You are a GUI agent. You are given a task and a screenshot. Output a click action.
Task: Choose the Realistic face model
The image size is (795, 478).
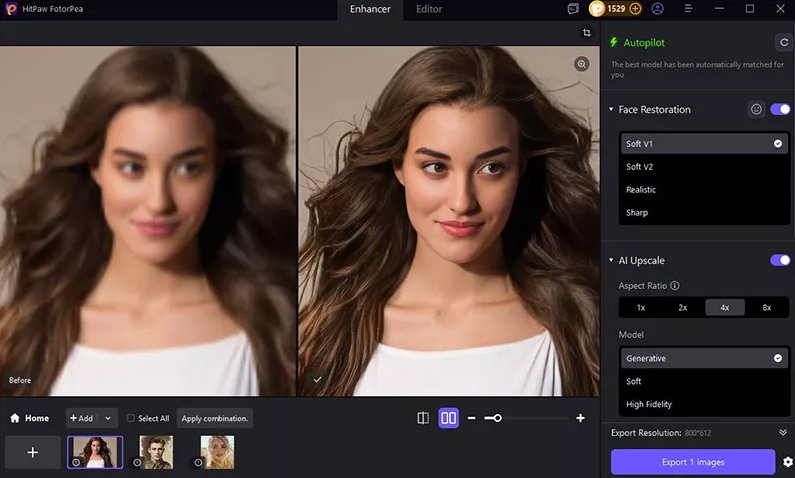(704, 190)
